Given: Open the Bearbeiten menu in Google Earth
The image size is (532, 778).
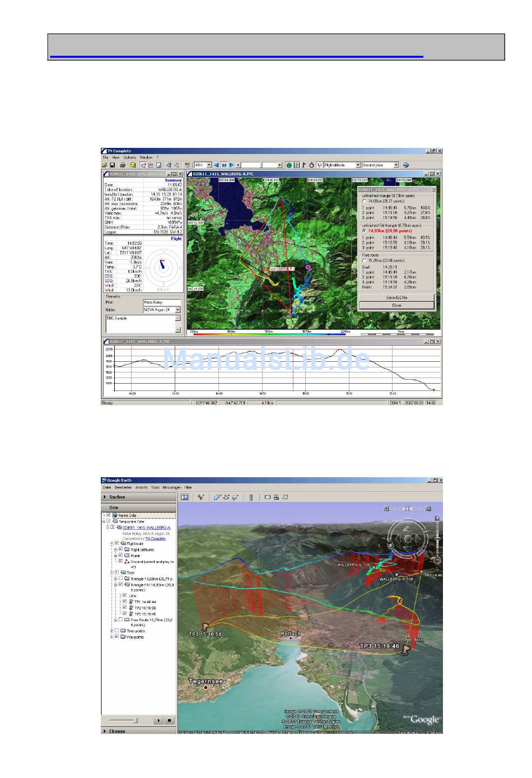Looking at the screenshot, I should pyautogui.click(x=123, y=487).
